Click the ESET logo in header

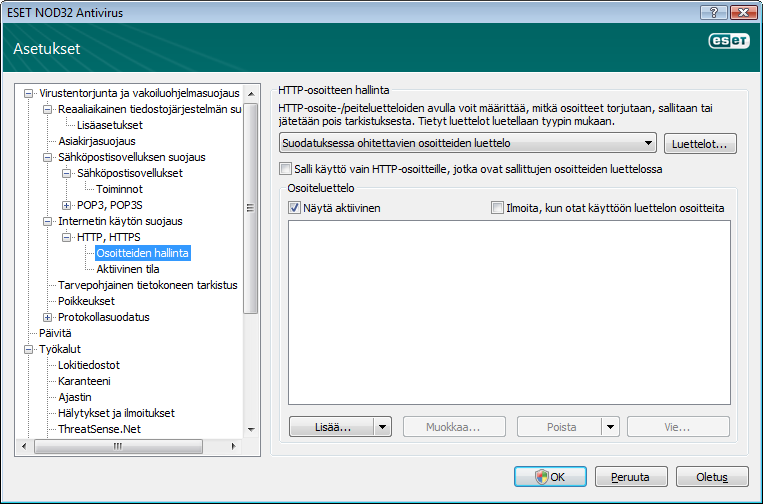coord(728,41)
